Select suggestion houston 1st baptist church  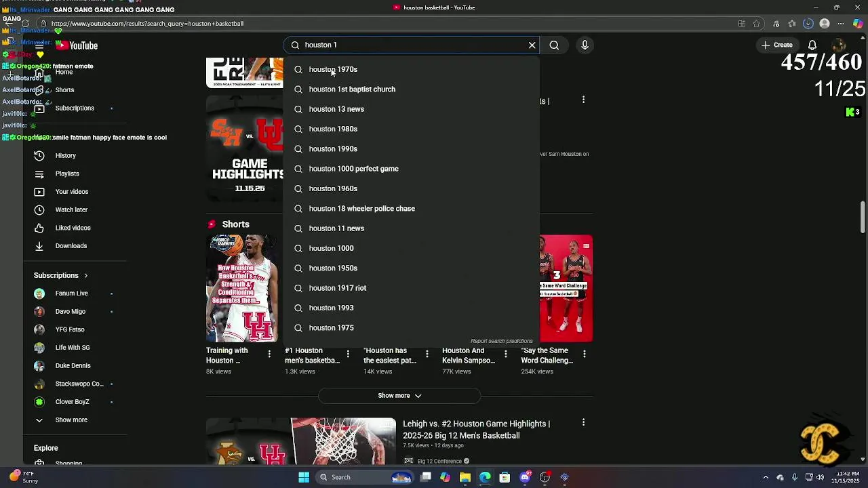point(411,89)
